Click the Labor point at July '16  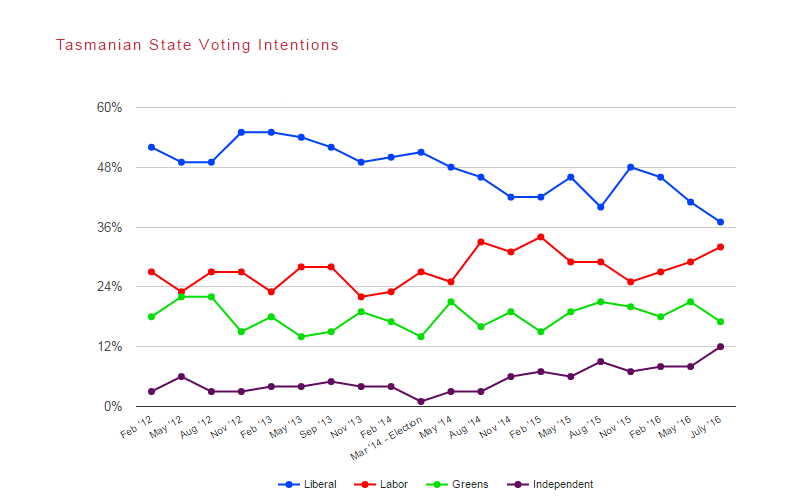point(720,247)
